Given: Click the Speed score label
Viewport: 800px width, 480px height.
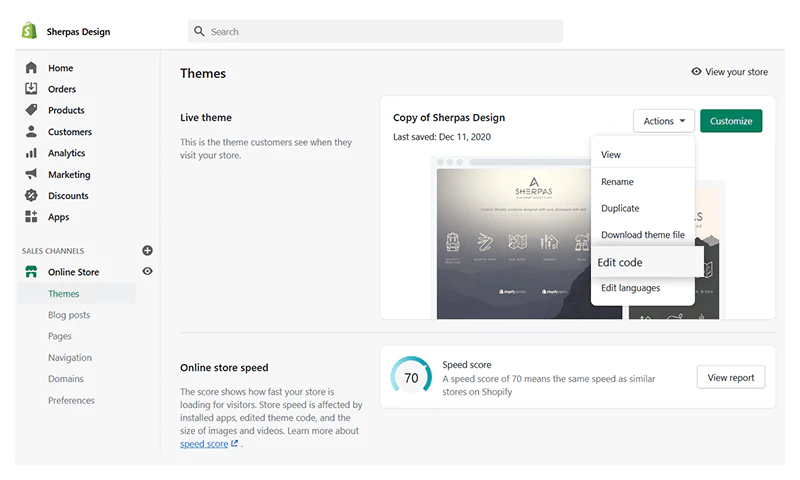Looking at the screenshot, I should coord(467,365).
